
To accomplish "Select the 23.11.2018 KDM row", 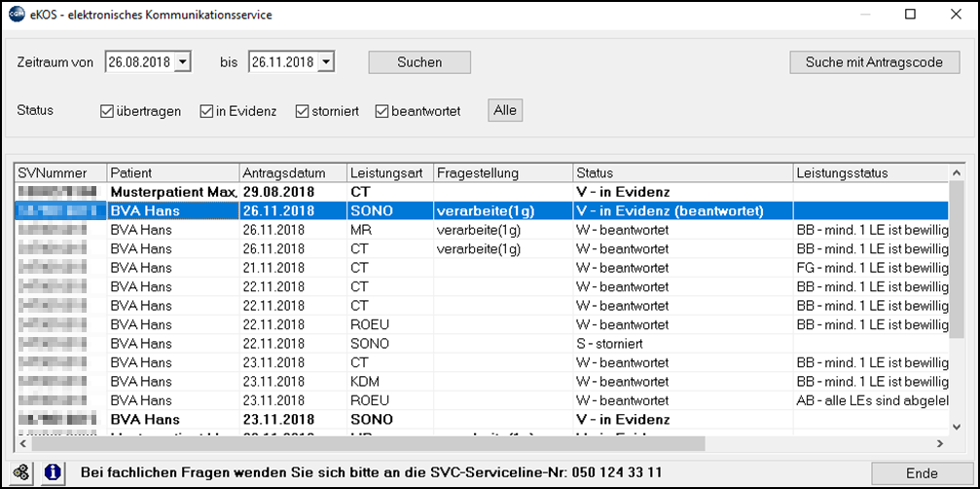I will pyautogui.click(x=482, y=381).
